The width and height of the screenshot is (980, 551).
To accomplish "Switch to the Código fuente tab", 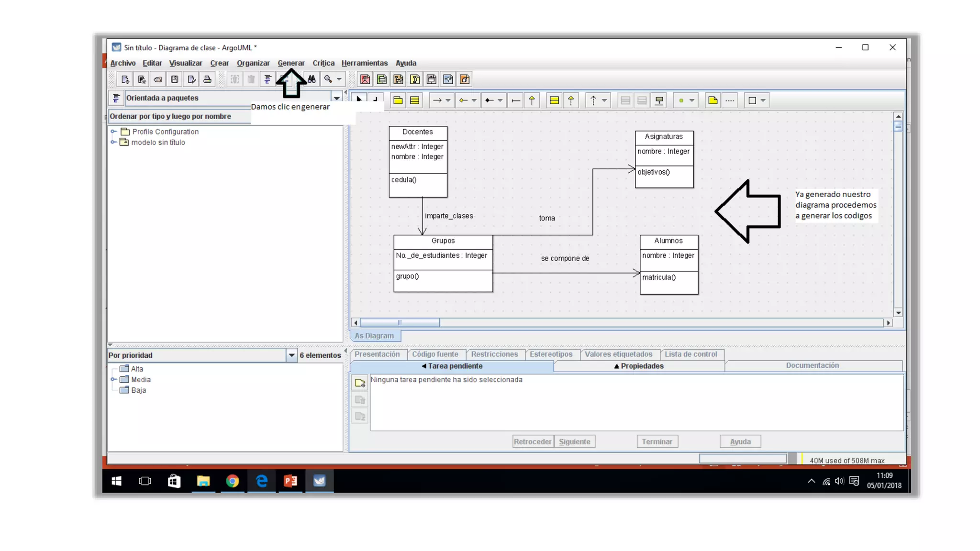I will click(x=435, y=354).
